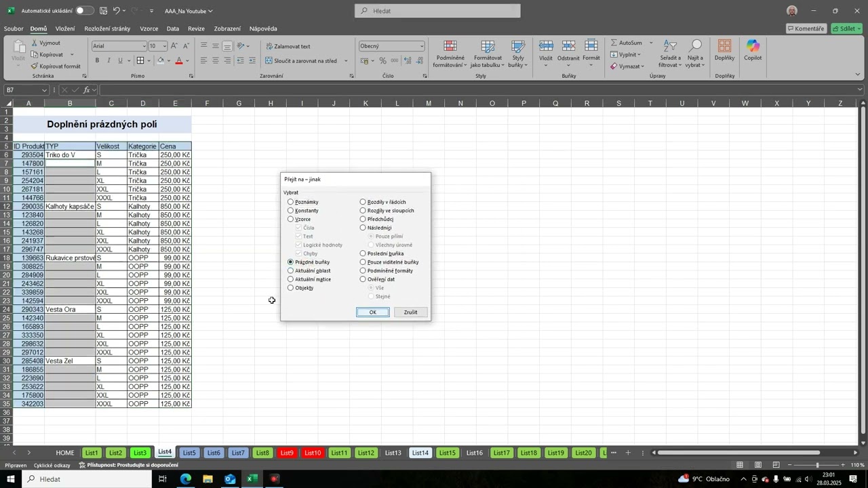This screenshot has width=868, height=488.
Task: Select the Poznámky radio button
Action: coord(291,202)
